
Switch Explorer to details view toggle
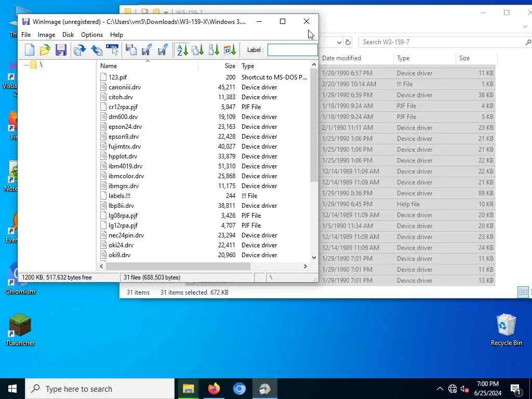(x=523, y=292)
